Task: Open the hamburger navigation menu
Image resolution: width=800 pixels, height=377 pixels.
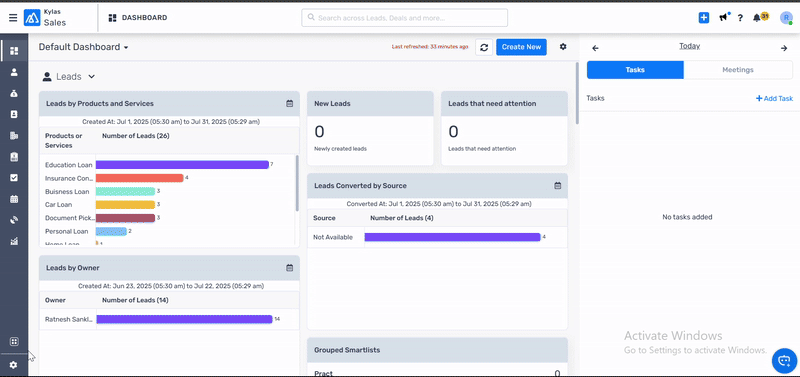Action: coord(13,18)
